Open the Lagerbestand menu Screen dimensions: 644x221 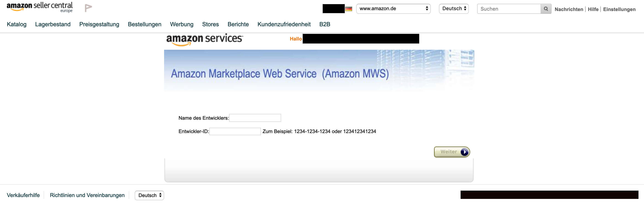click(53, 24)
